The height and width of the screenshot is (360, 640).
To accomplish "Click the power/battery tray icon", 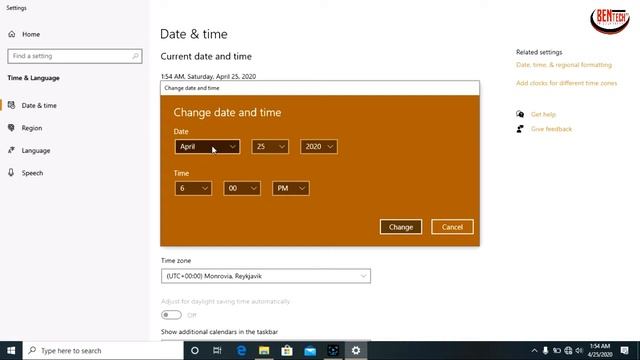I will click(x=557, y=351).
